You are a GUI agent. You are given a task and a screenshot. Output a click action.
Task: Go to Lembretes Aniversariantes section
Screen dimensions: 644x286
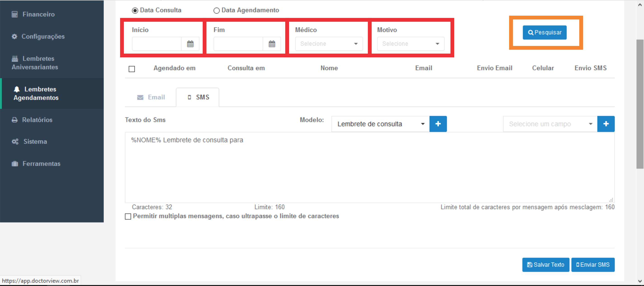(x=35, y=63)
